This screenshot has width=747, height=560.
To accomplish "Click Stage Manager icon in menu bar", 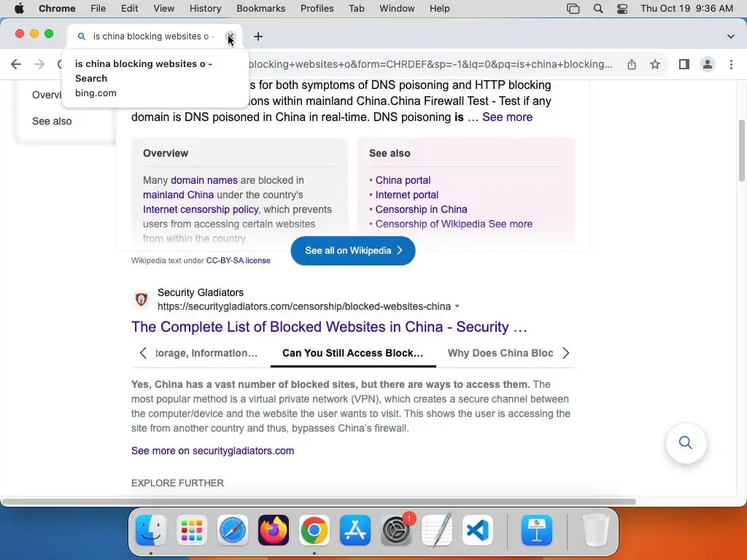I will pos(573,9).
